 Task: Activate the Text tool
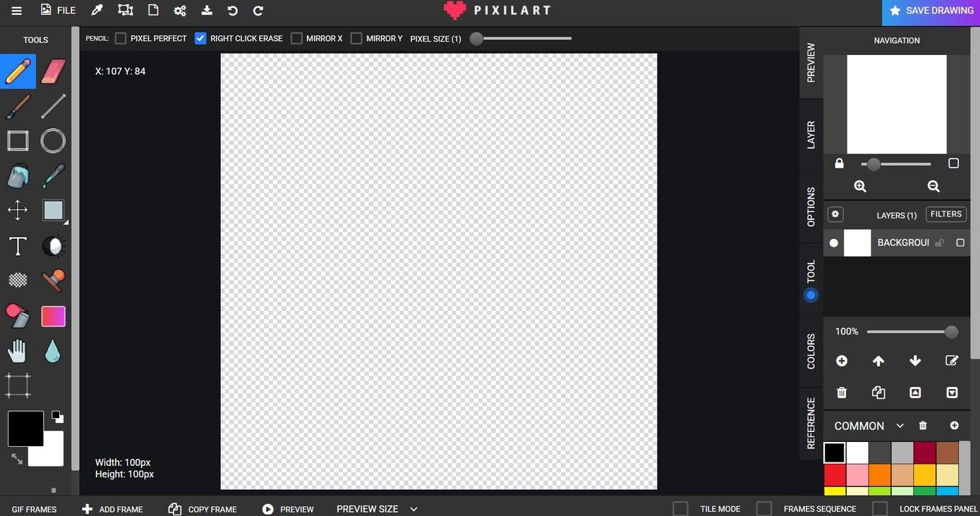[x=18, y=246]
